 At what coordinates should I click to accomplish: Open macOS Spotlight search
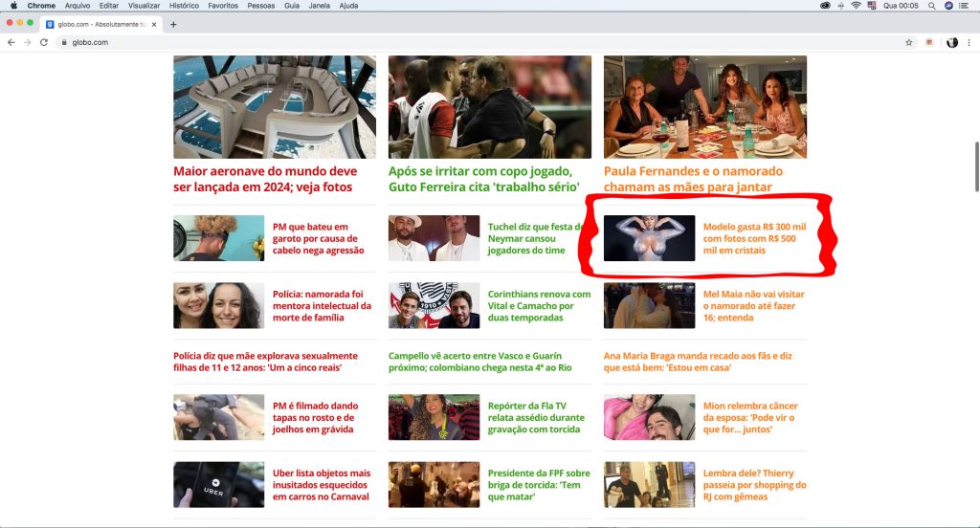click(931, 6)
